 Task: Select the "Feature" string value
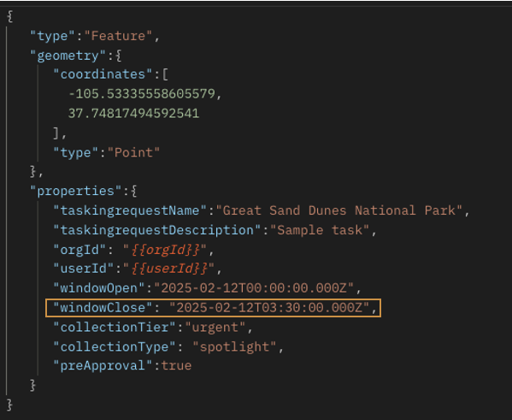tap(118, 36)
